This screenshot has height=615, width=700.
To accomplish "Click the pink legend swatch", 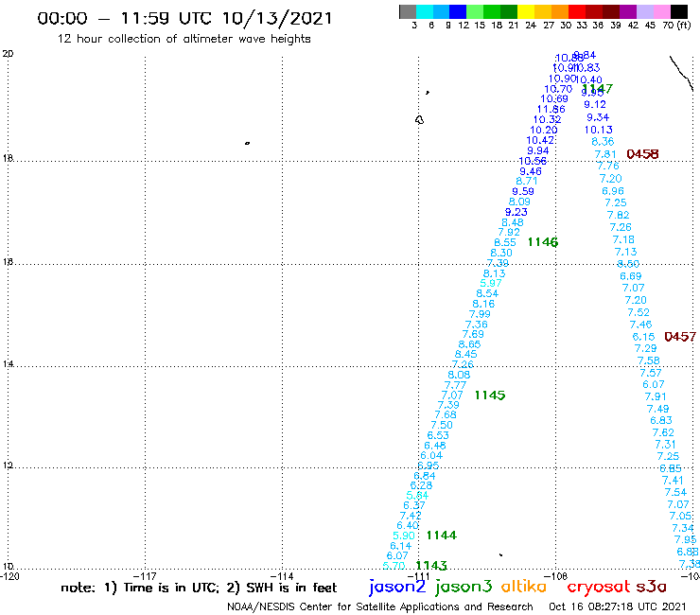I will [661, 11].
